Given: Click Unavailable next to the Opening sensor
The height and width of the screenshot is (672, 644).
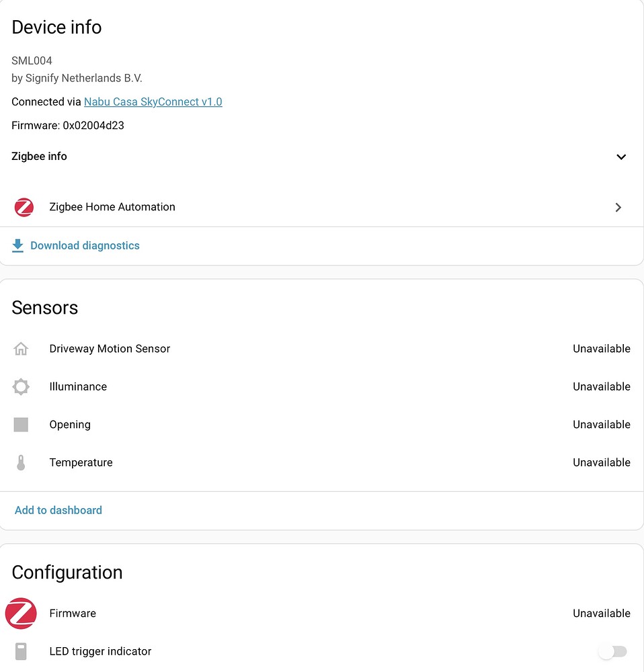Looking at the screenshot, I should [601, 424].
